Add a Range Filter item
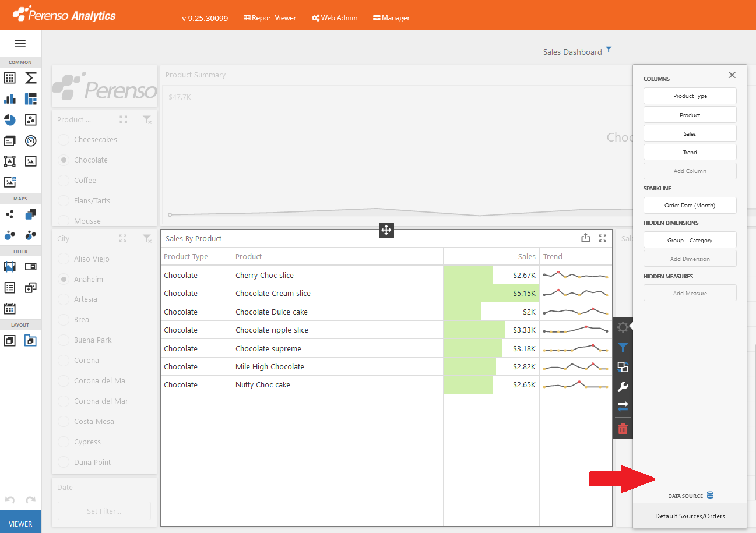Screen dimensions: 756x533 tap(10, 267)
